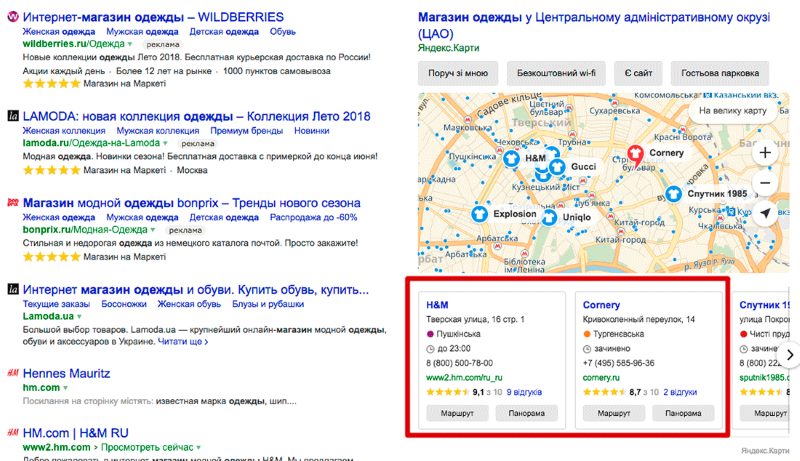800x461 pixels.
Task: Click the map geolocation arrow icon
Action: 765,213
